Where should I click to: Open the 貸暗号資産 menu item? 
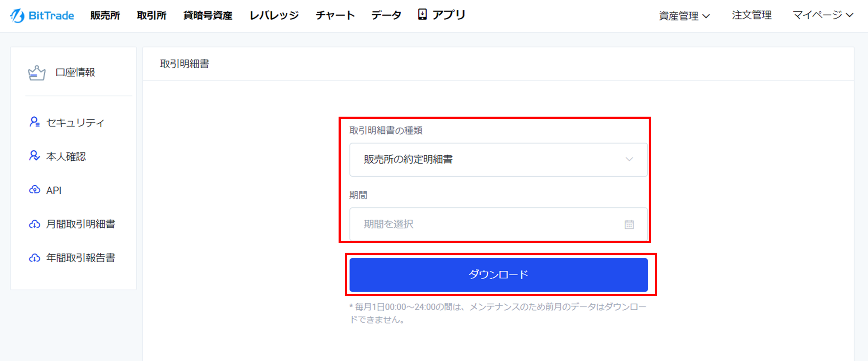tap(208, 15)
